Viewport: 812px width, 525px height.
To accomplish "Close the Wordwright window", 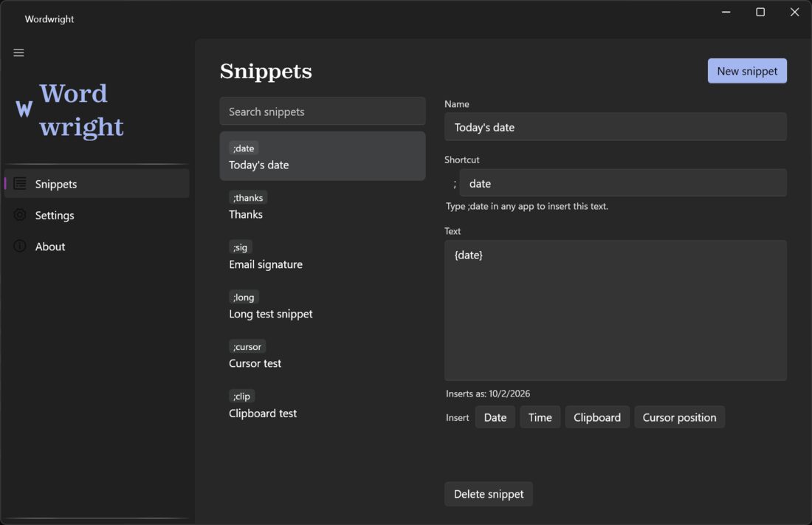I will 794,12.
